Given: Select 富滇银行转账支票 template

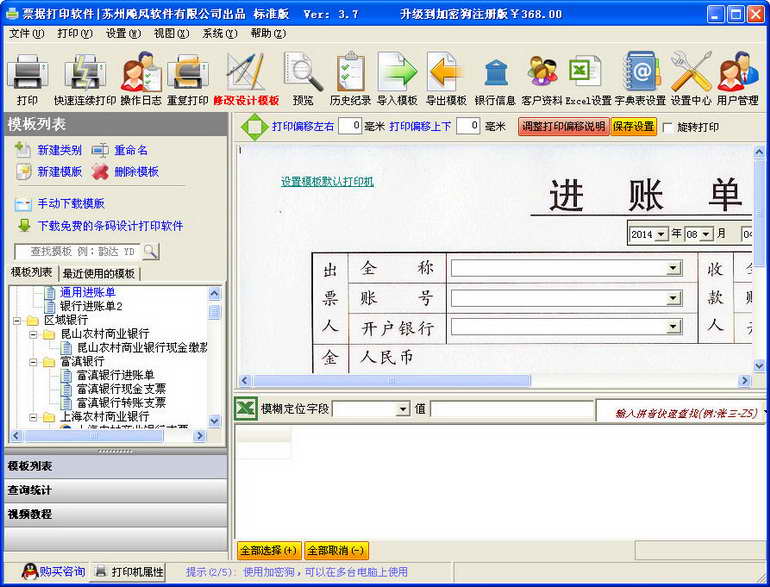Looking at the screenshot, I should (121, 403).
